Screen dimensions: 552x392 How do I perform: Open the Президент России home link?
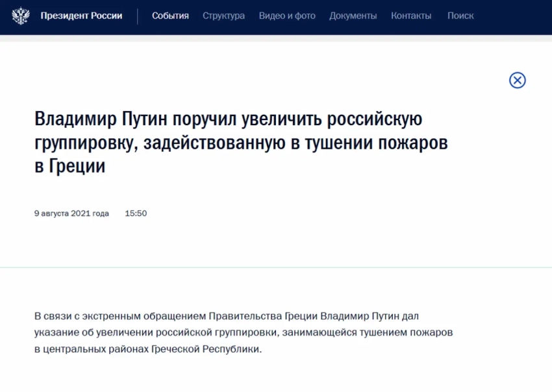(x=81, y=16)
